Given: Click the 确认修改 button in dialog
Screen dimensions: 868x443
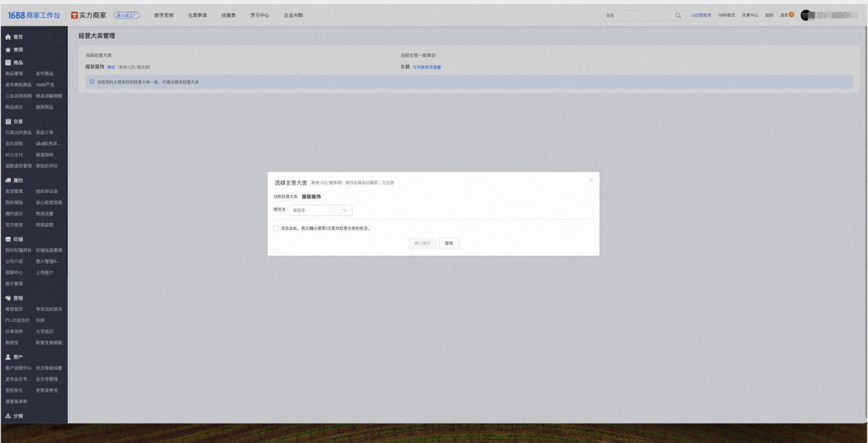Looking at the screenshot, I should pyautogui.click(x=422, y=243).
